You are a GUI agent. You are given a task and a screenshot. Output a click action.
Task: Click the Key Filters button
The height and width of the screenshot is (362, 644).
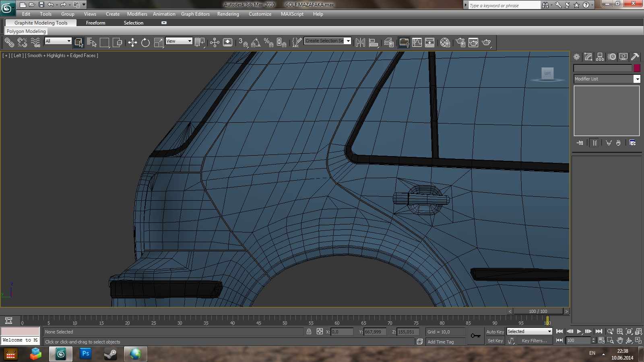(534, 341)
